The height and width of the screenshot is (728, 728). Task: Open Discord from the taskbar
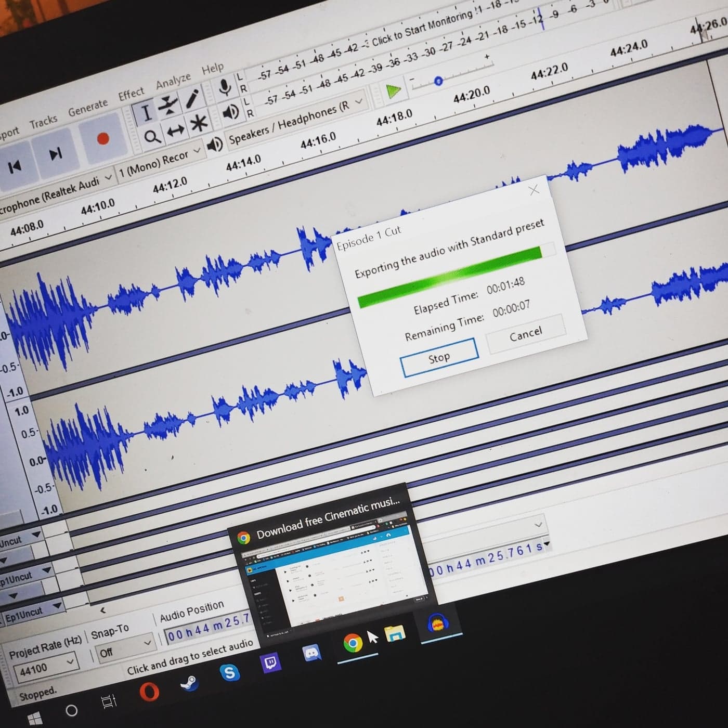312,653
